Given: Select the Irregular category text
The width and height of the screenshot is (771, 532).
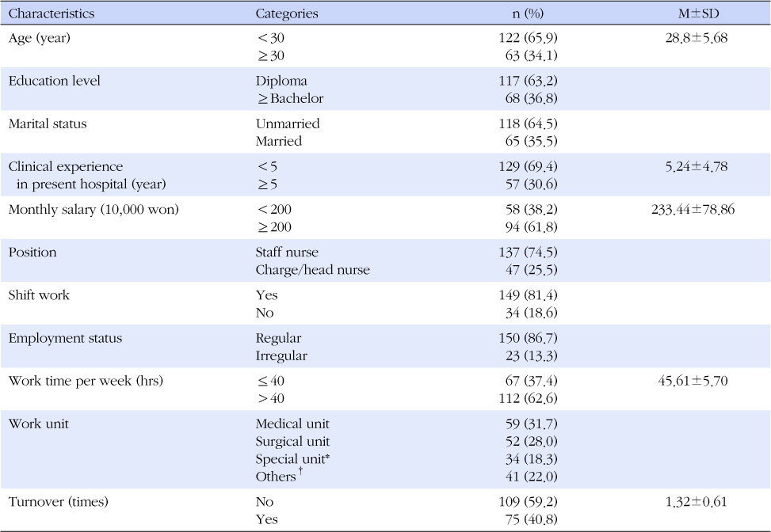Looking at the screenshot, I should (x=281, y=355).
